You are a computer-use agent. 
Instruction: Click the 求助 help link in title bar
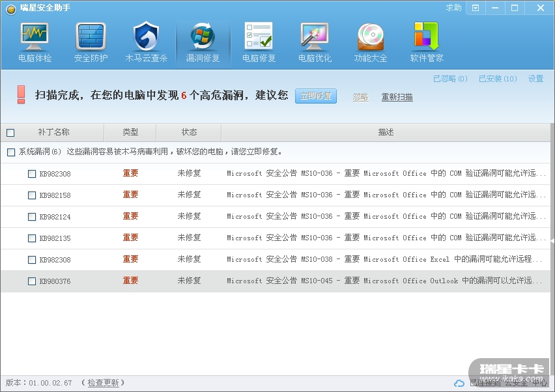pos(453,8)
